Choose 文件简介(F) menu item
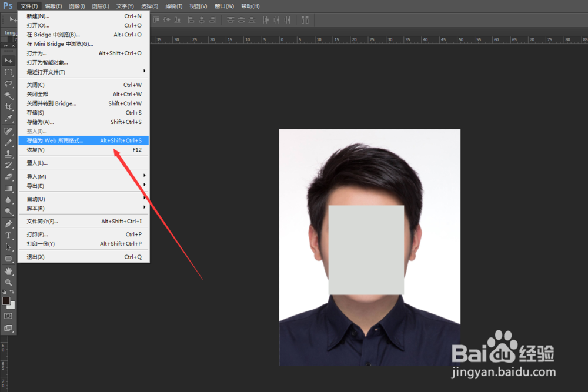 coord(83,221)
